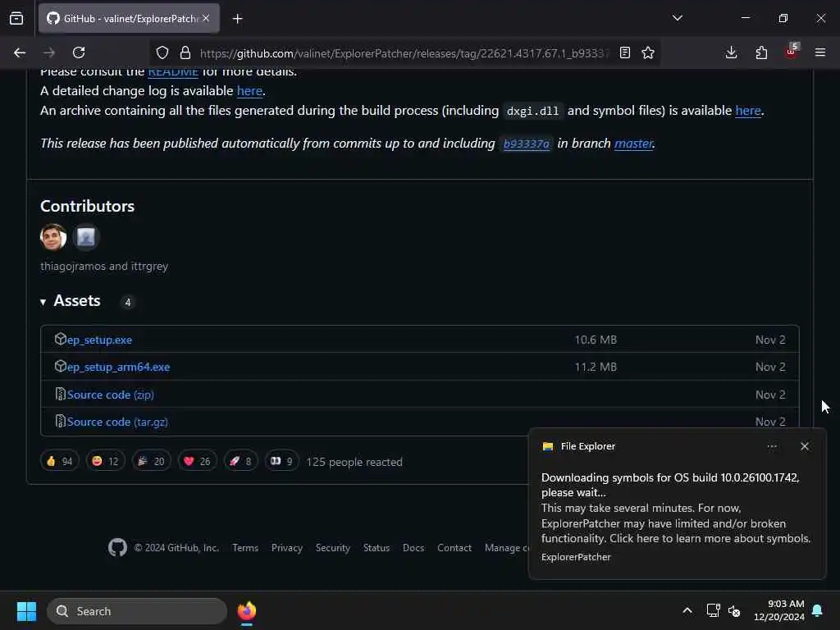Click GitHub logo in the footer
Viewport: 840px width, 630px height.
[x=117, y=547]
